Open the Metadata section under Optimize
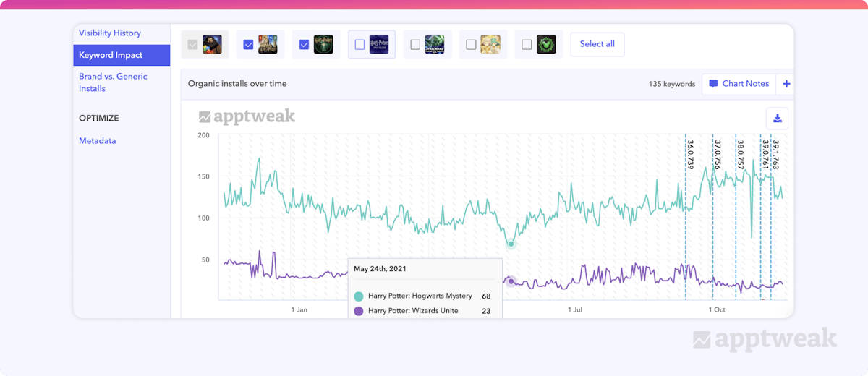The width and height of the screenshot is (868, 376). [98, 141]
